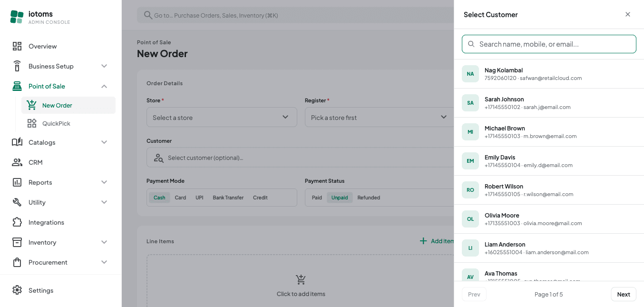Image resolution: width=644 pixels, height=307 pixels.
Task: Click the iotoms logo icon
Action: (x=17, y=17)
